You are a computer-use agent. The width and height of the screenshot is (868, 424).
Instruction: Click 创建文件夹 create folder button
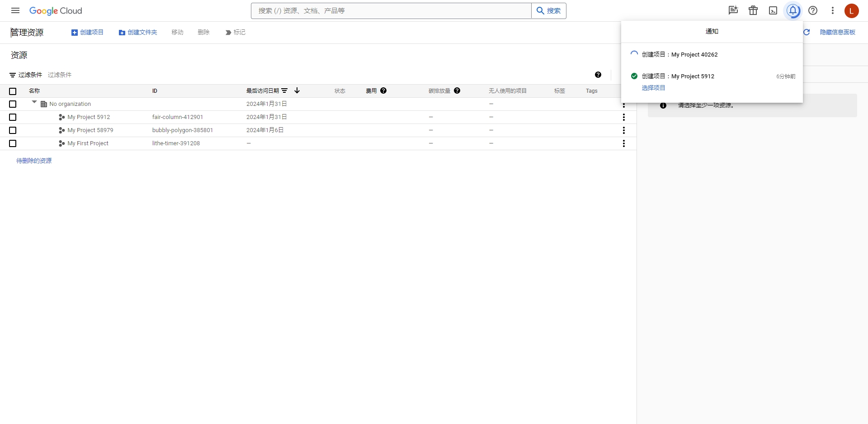[x=138, y=32]
